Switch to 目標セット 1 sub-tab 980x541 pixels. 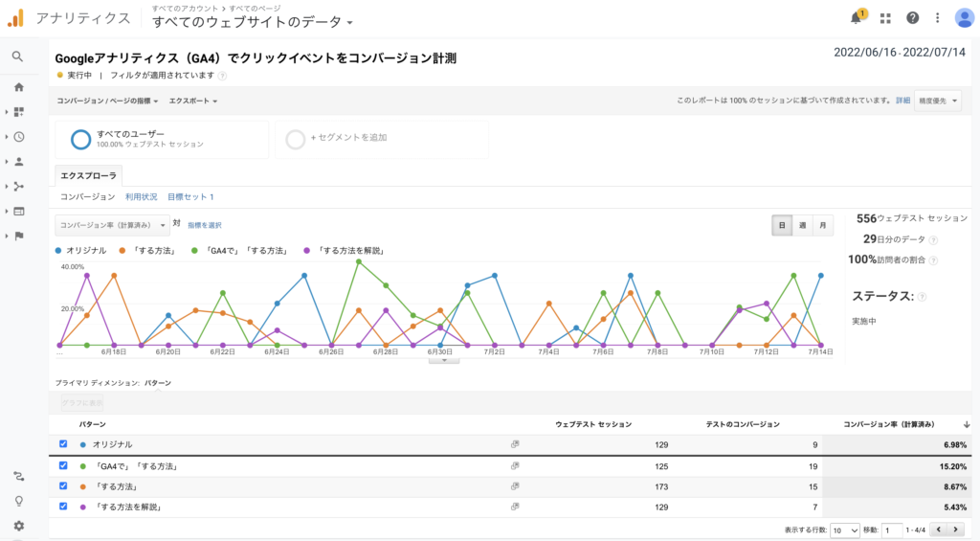pos(190,197)
